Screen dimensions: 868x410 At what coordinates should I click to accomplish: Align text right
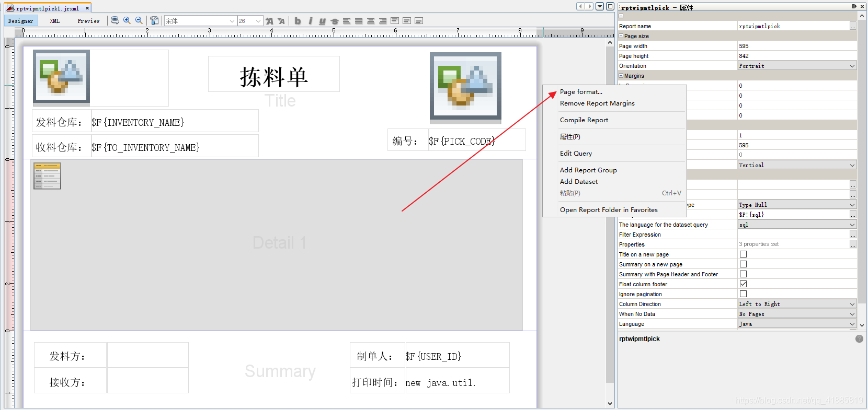coord(383,21)
